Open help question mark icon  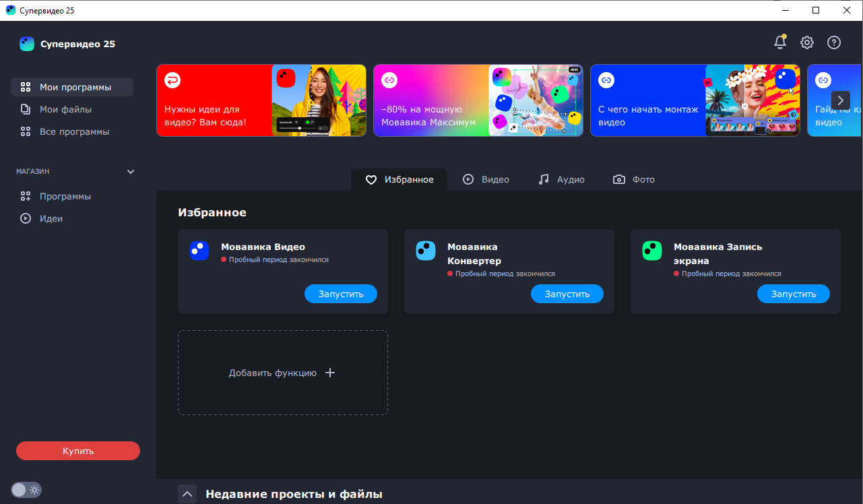pos(834,42)
